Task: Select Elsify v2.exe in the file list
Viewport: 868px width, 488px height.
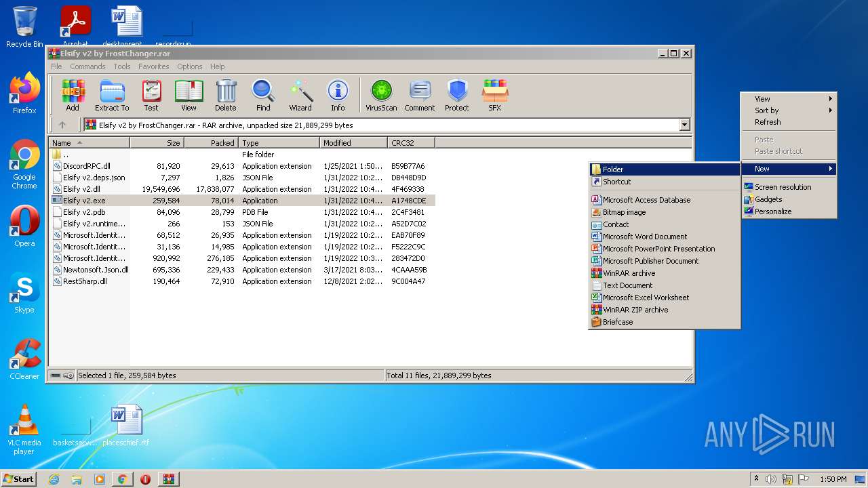Action: 242,201
